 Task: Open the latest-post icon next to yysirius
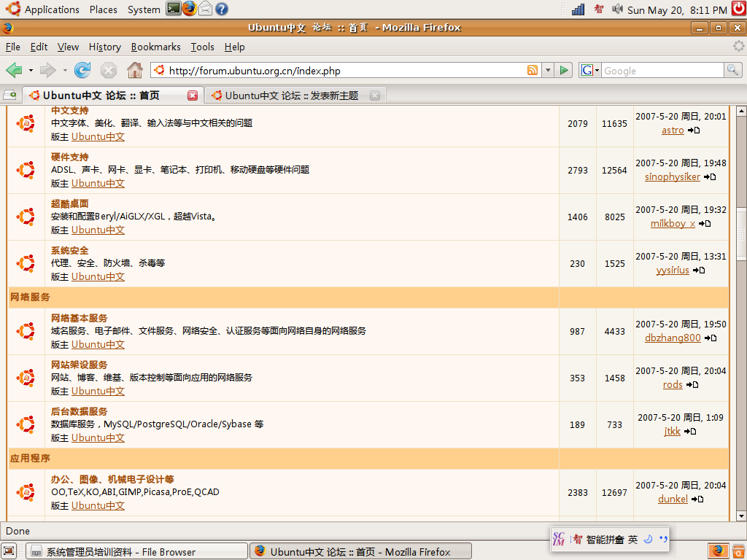699,270
